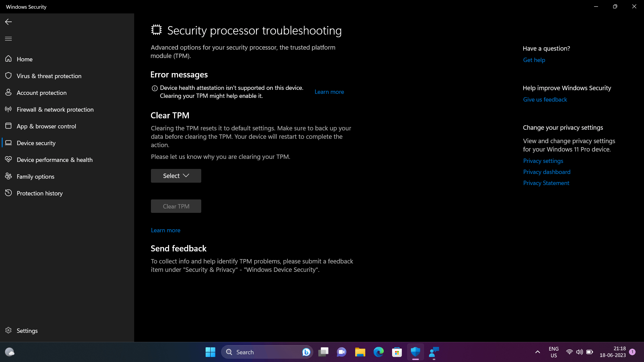This screenshot has height=362, width=644.
Task: Open Account protection page
Action: 42,93
